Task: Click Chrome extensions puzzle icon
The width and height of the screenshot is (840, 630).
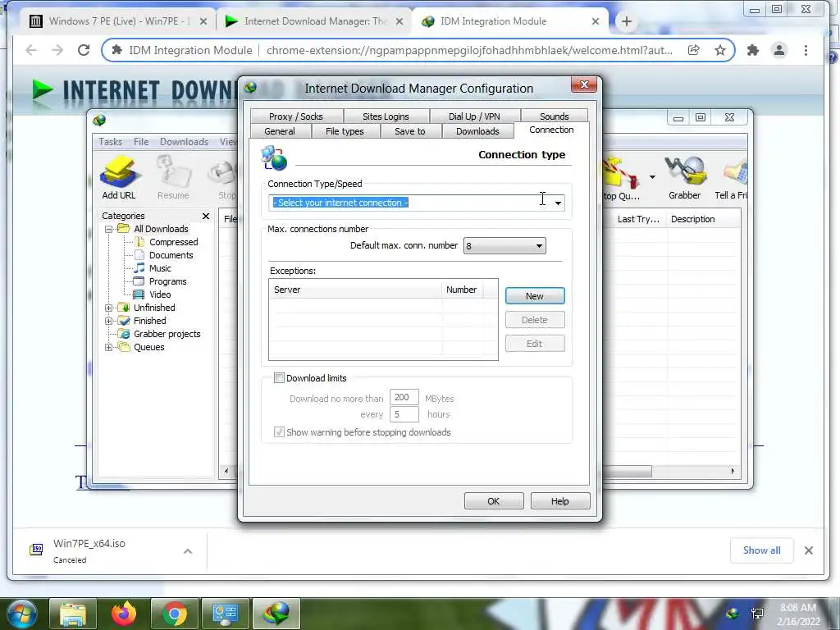Action: click(753, 50)
